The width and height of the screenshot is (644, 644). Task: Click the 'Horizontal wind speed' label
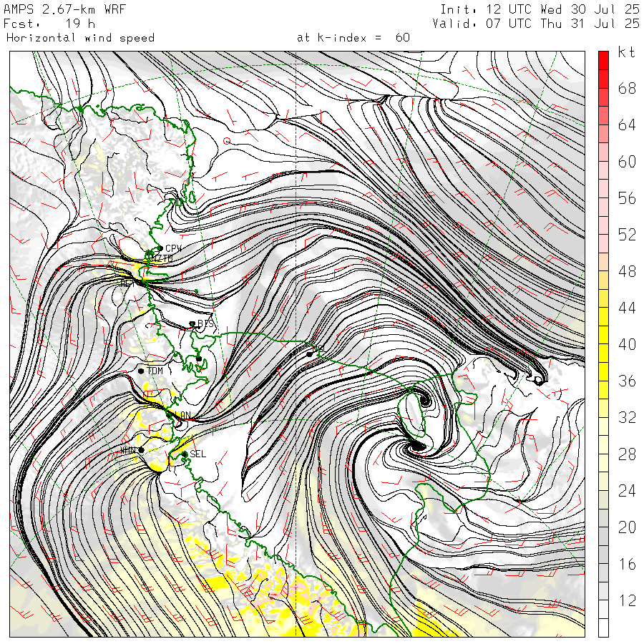80,38
